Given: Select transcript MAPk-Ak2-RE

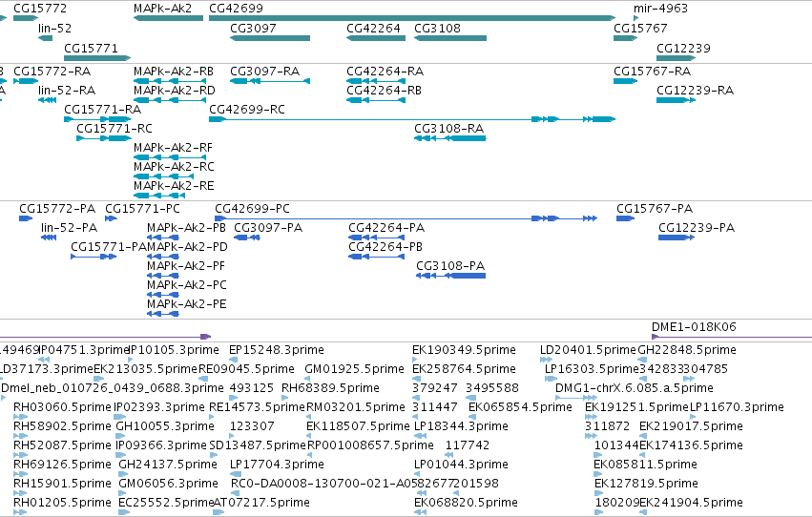Looking at the screenshot, I should [x=159, y=196].
